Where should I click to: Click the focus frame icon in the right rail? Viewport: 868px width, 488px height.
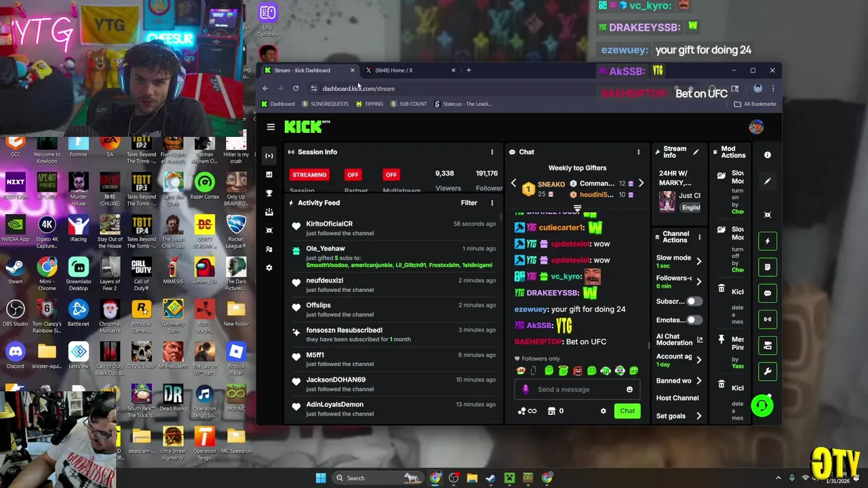(x=768, y=215)
